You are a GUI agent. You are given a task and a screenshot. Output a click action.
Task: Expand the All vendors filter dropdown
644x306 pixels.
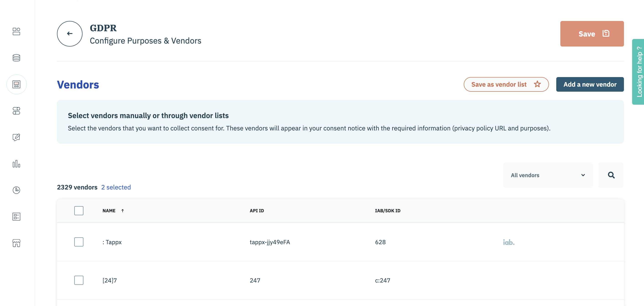548,175
